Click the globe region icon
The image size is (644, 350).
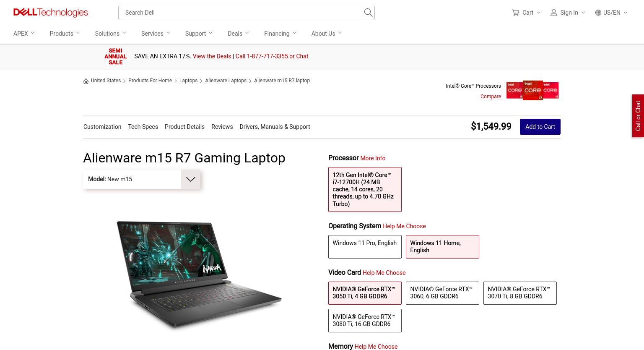click(598, 13)
